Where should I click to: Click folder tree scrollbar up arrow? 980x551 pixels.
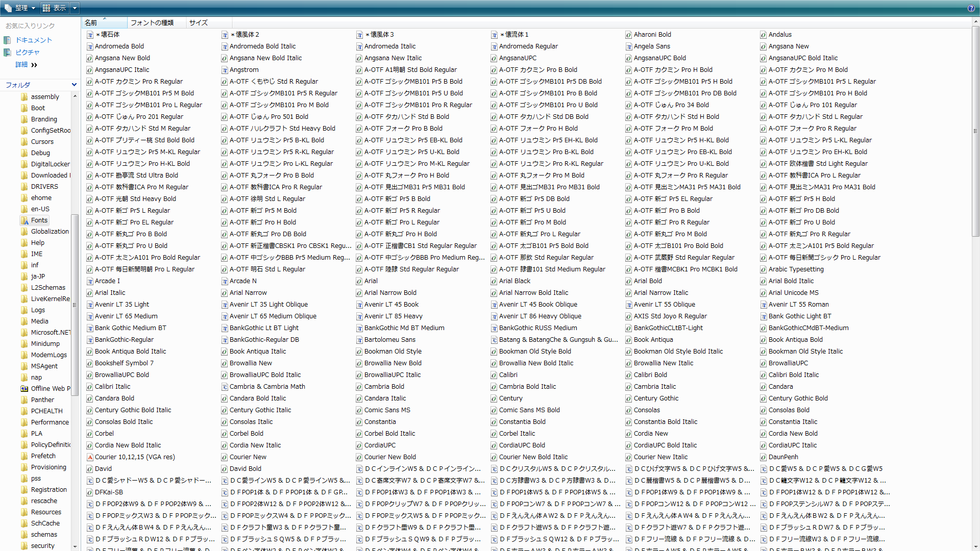point(75,96)
